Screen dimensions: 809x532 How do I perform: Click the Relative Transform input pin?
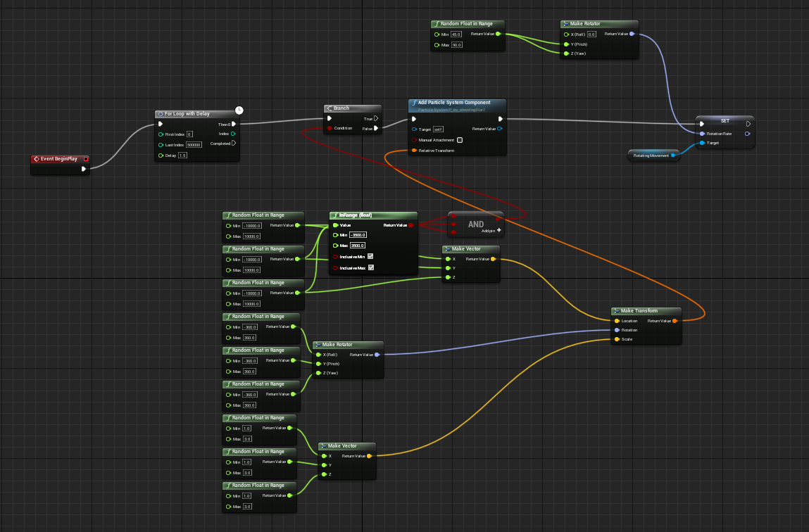pos(414,151)
